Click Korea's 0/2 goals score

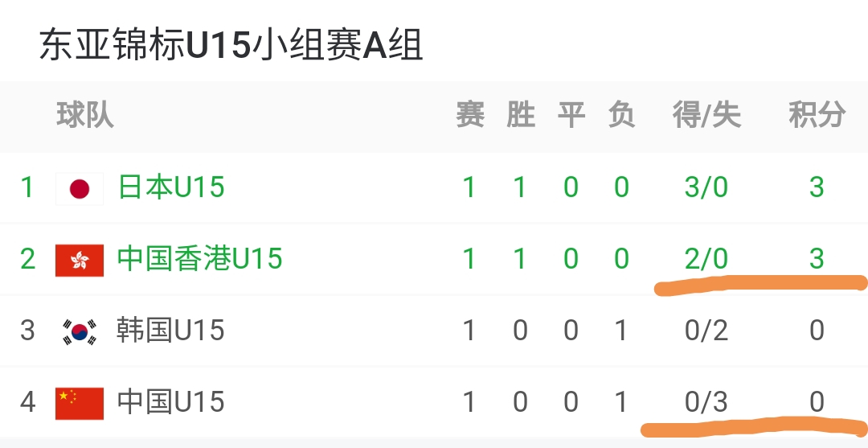coord(706,331)
